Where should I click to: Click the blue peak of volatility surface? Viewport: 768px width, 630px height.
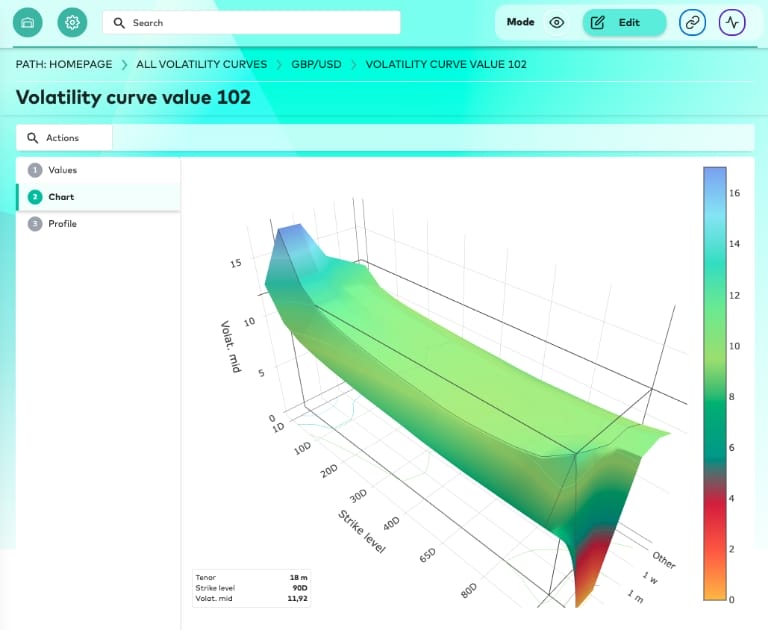[x=290, y=238]
